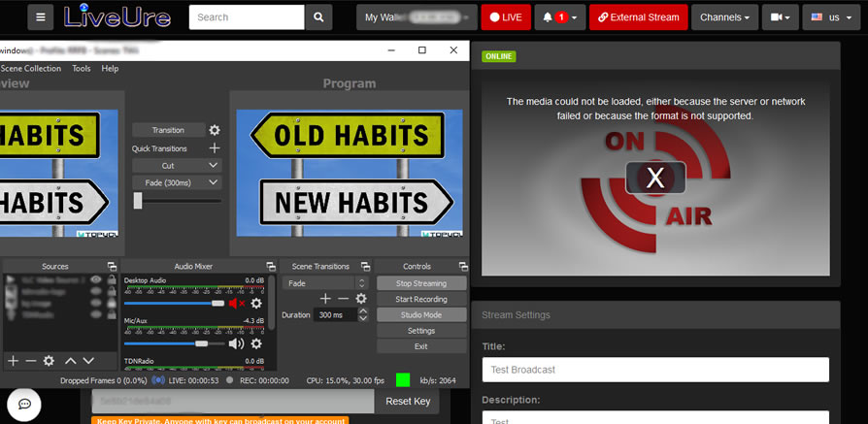Image resolution: width=868 pixels, height=424 pixels.
Task: Open the camera icon dropdown
Action: pyautogui.click(x=780, y=17)
